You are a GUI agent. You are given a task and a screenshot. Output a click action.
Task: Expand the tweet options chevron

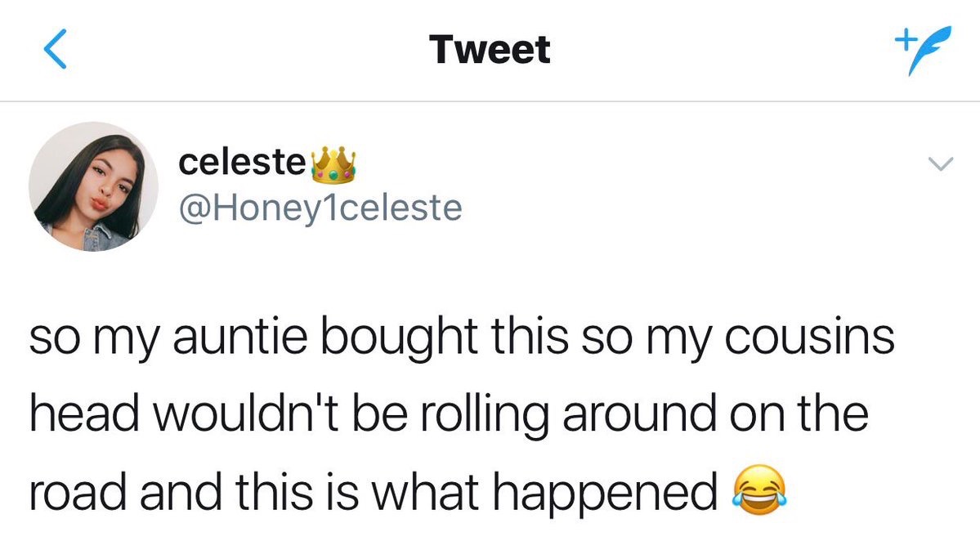tap(942, 166)
